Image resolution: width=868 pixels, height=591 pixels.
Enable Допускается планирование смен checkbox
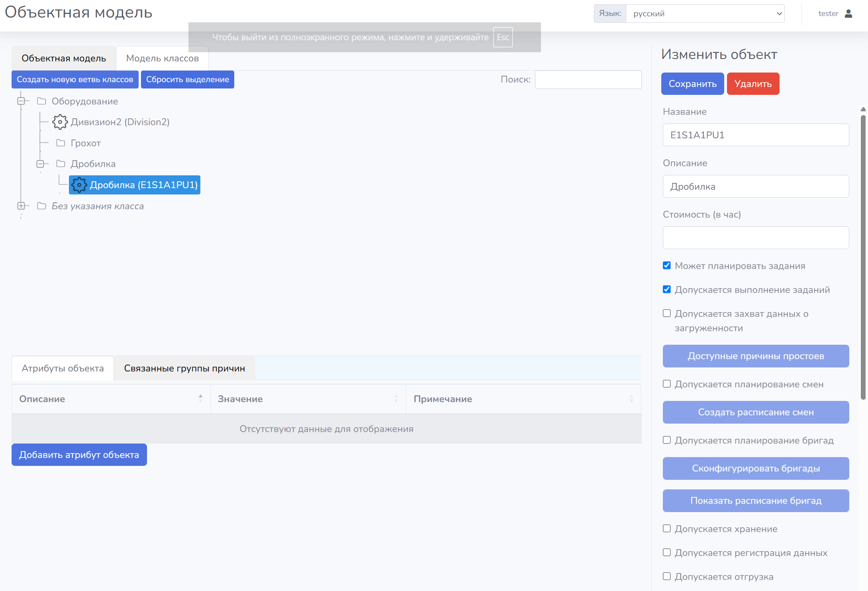coord(667,384)
